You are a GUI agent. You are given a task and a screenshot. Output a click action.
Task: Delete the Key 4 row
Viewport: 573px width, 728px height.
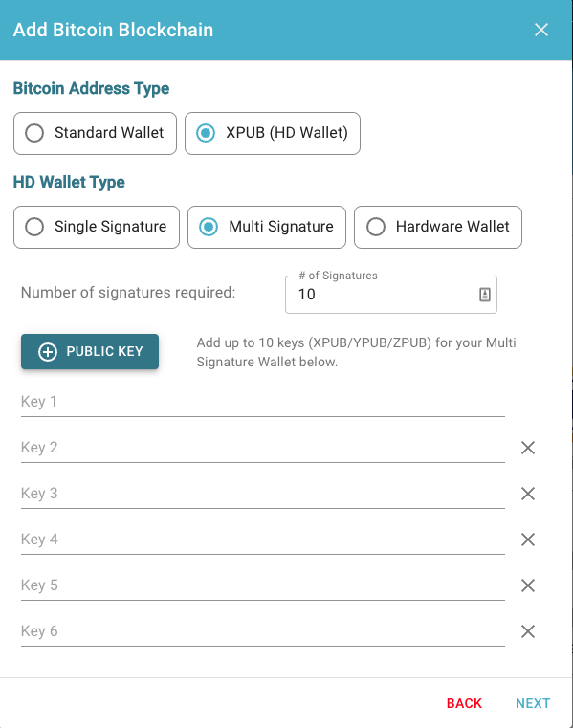(x=528, y=540)
